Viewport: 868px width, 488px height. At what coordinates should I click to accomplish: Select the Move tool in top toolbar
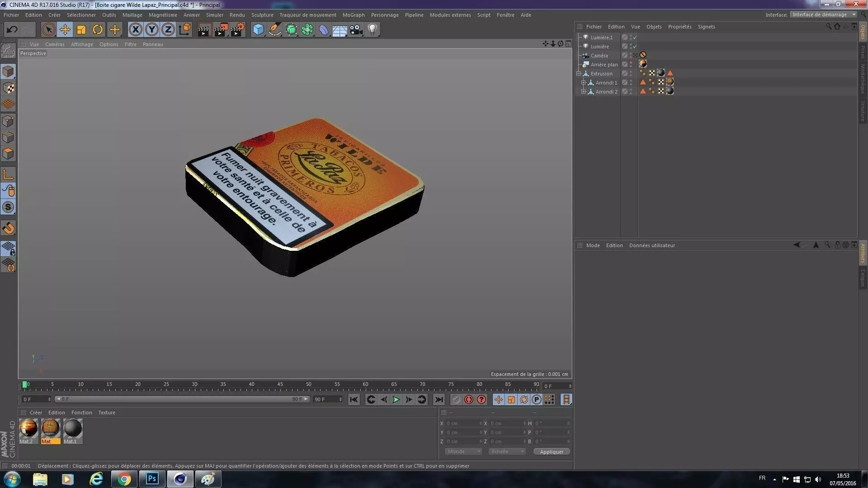pos(65,30)
